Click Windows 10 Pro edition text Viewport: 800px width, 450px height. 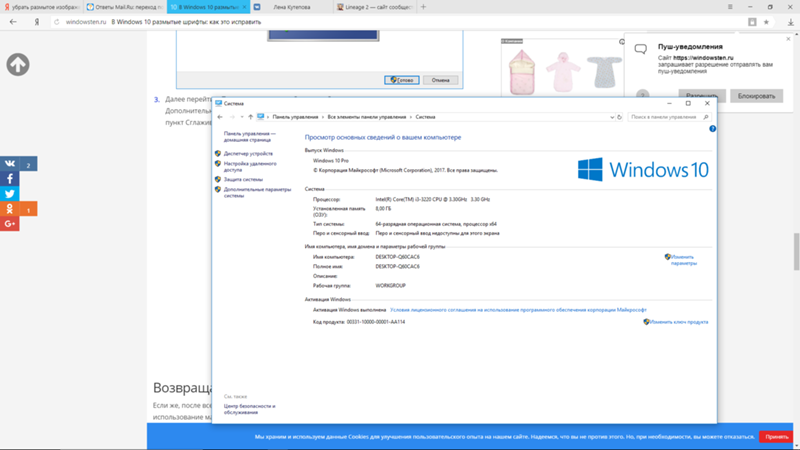click(331, 161)
